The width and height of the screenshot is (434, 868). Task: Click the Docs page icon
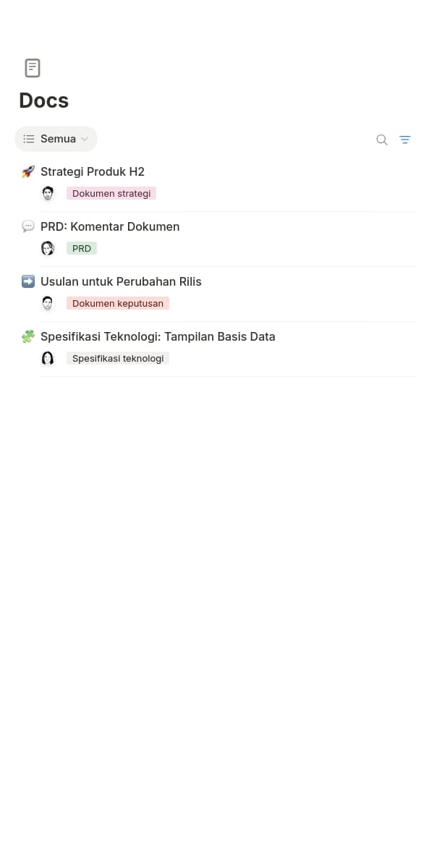tap(33, 68)
